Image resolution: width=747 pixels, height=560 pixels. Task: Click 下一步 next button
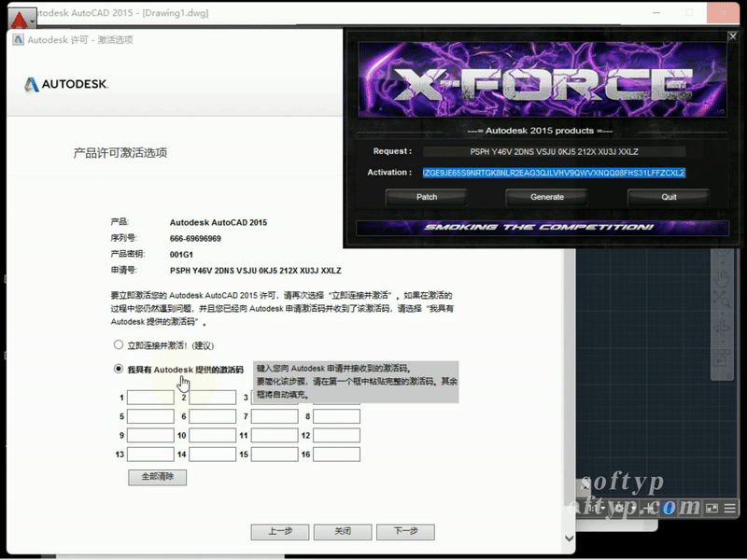point(405,531)
